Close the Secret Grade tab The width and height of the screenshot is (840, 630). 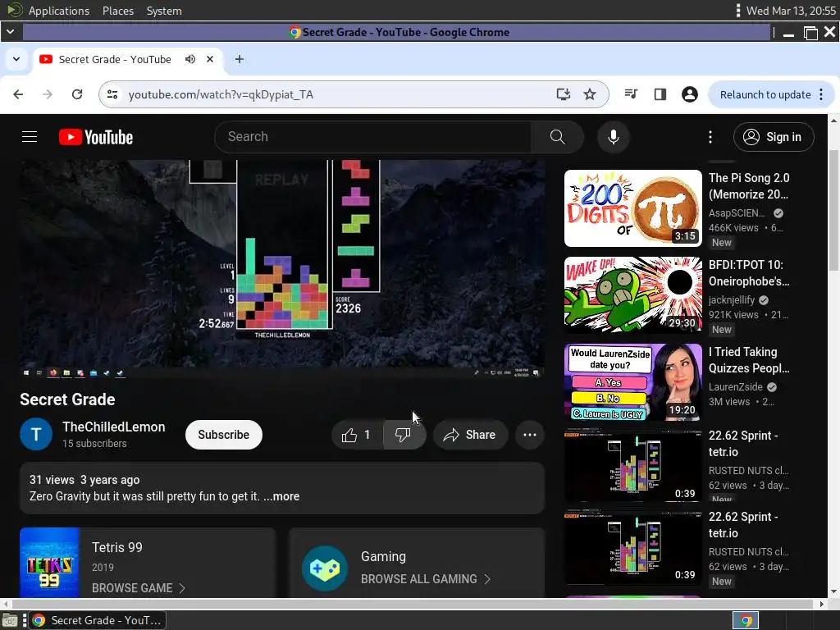tap(210, 59)
